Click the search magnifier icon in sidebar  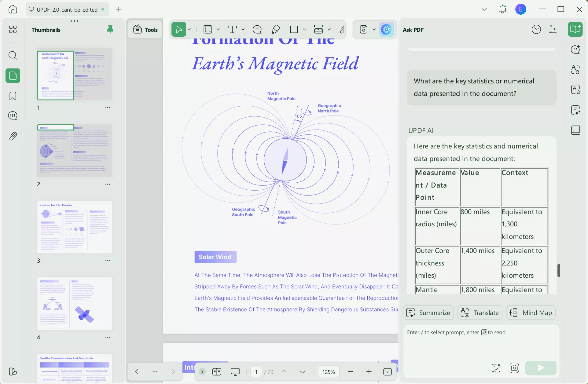pos(13,55)
